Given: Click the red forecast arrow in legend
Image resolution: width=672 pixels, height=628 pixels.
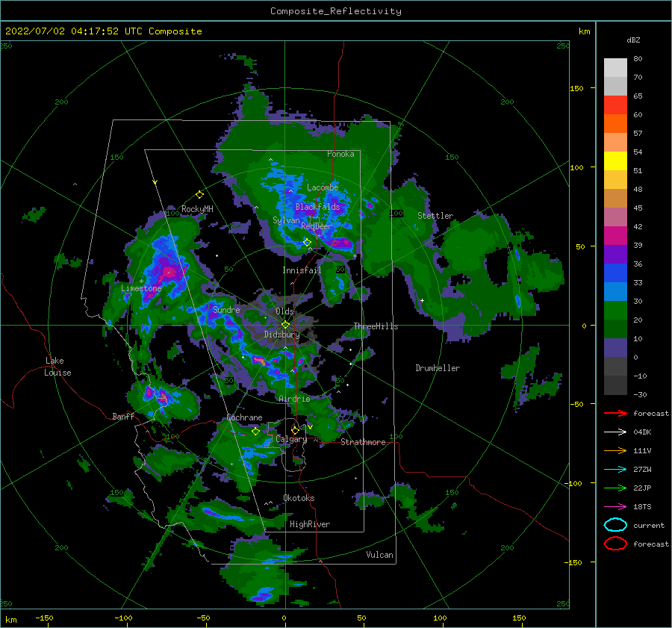Looking at the screenshot, I should click(615, 413).
